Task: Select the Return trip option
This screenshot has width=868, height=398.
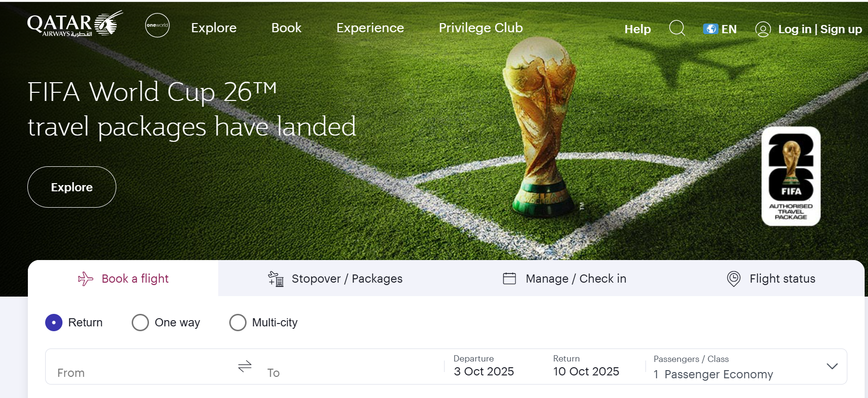Action: 54,323
